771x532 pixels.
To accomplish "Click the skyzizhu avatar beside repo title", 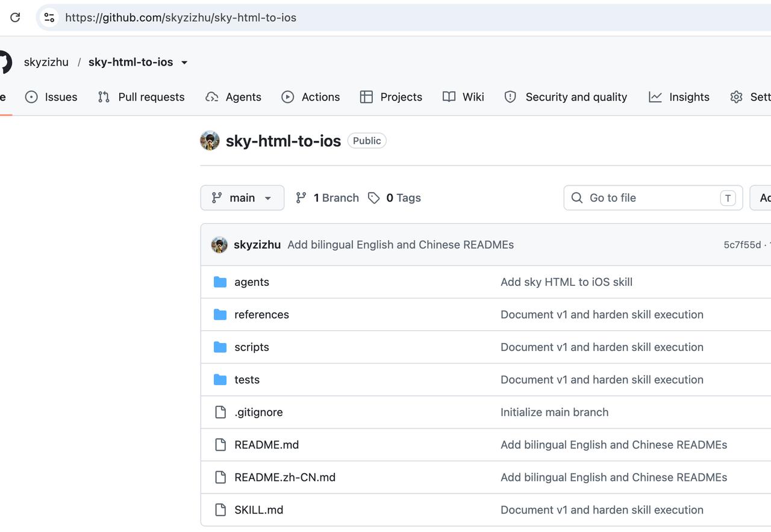I will coord(210,141).
